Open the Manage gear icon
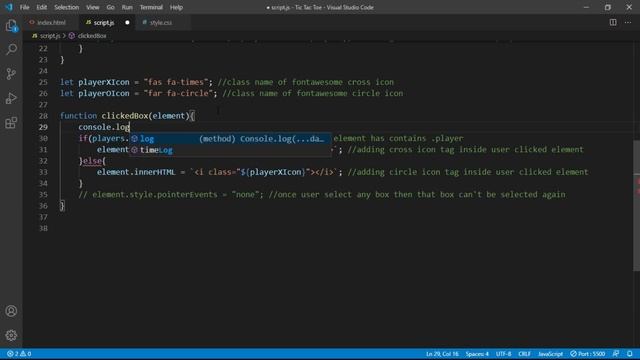Screen dimensions: 640x360 (11, 335)
